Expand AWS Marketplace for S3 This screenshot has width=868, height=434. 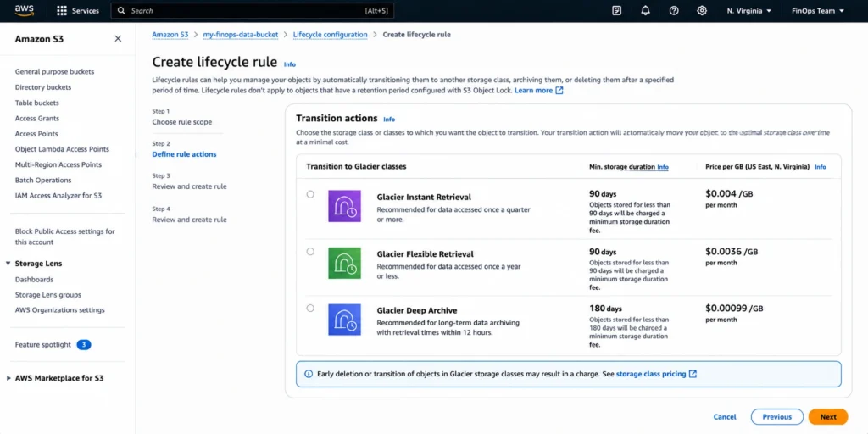(x=8, y=378)
